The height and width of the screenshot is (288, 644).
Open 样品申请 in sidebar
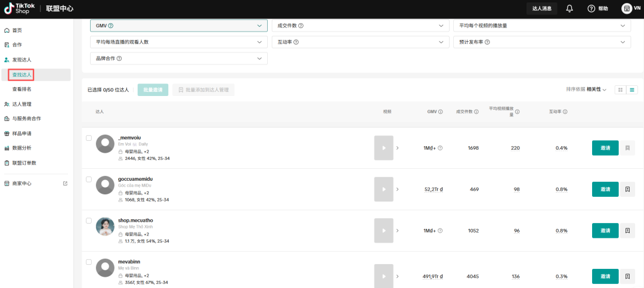click(22, 134)
